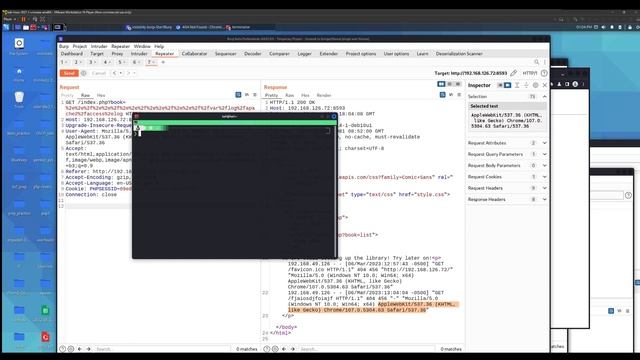Click the Response pane search field
Viewport: 640px width, 360px height.
[366, 349]
